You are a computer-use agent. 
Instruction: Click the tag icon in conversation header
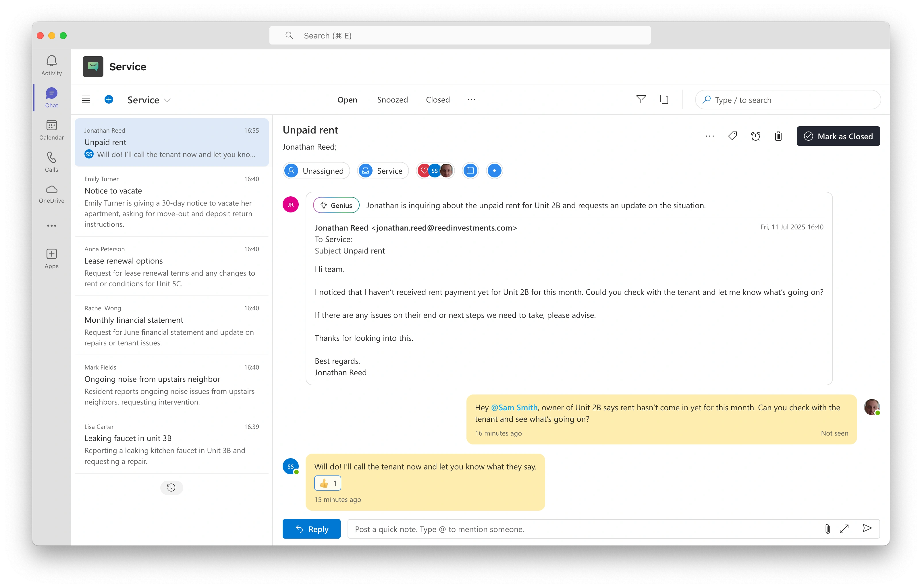pos(732,136)
